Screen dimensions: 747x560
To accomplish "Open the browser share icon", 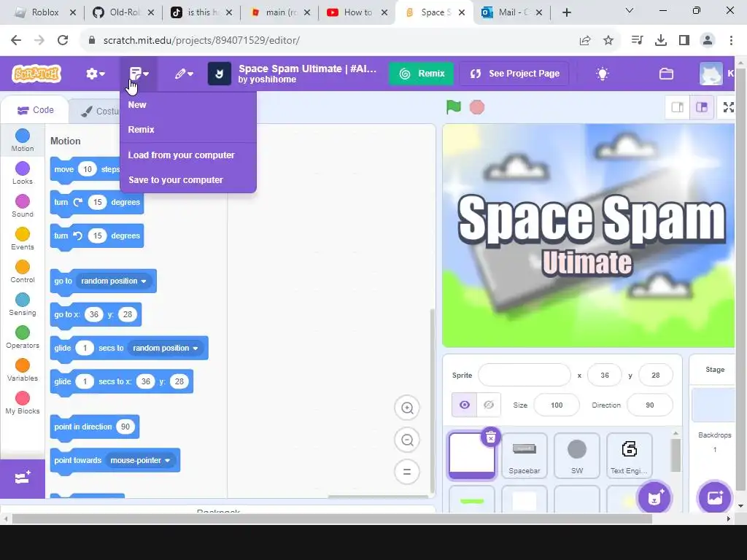I will [x=585, y=41].
